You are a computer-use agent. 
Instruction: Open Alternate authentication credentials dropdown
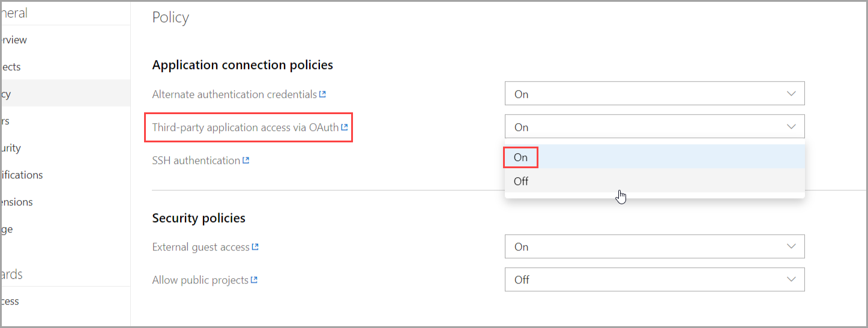click(654, 94)
